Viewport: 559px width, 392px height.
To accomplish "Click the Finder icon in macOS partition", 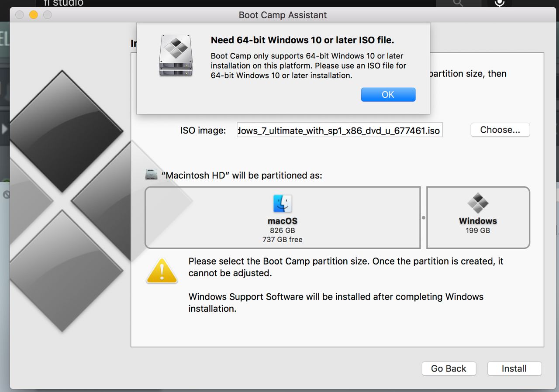I will (x=283, y=203).
